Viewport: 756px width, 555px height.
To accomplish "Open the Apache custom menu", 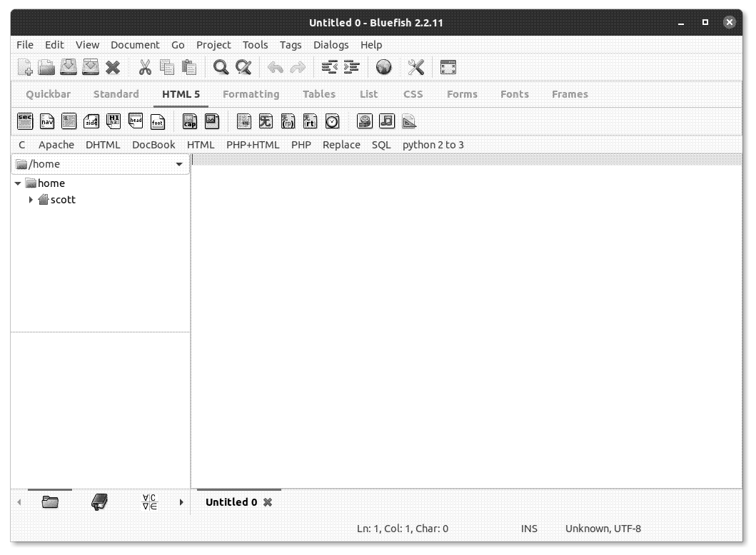I will [x=56, y=145].
